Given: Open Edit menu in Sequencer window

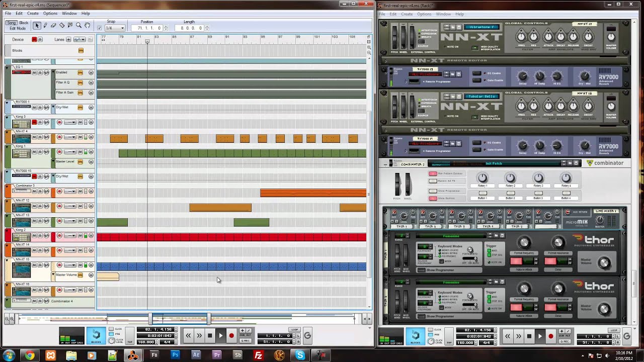Looking at the screenshot, I should 19,13.
